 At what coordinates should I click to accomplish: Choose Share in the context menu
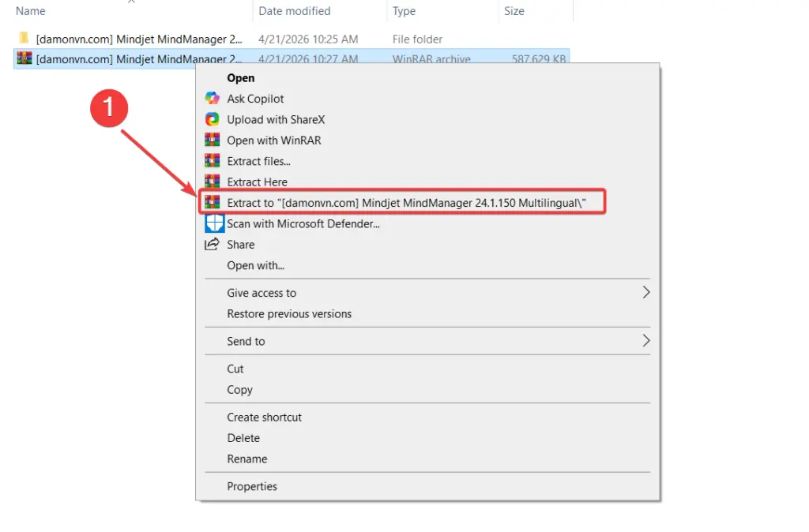click(241, 245)
